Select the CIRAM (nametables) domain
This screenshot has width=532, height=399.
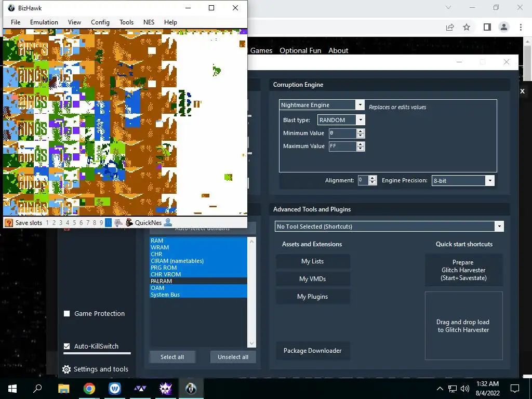198,261
